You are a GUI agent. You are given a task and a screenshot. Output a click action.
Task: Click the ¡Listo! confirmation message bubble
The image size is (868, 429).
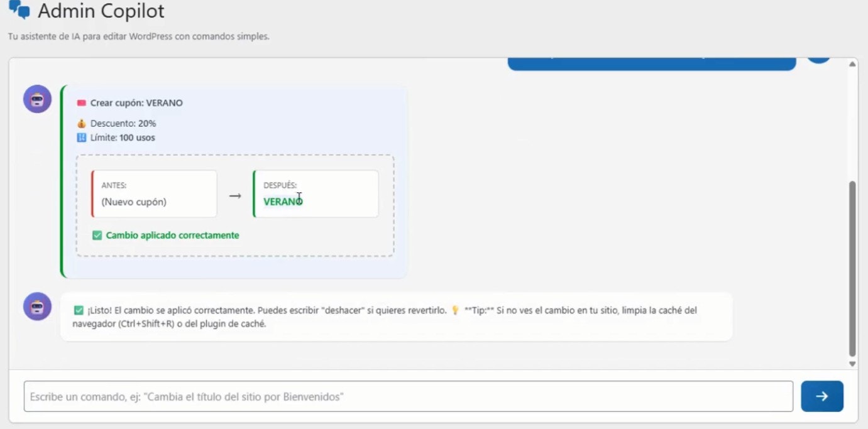(397, 317)
